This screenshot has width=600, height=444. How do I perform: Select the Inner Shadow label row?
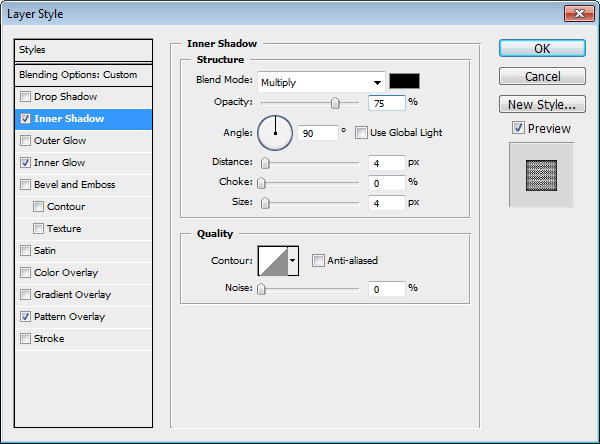click(x=83, y=119)
